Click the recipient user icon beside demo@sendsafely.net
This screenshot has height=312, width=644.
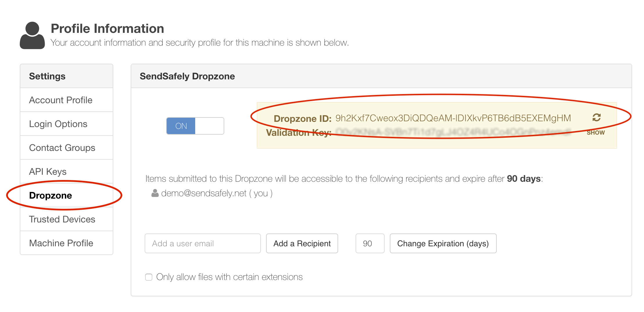[x=155, y=193]
